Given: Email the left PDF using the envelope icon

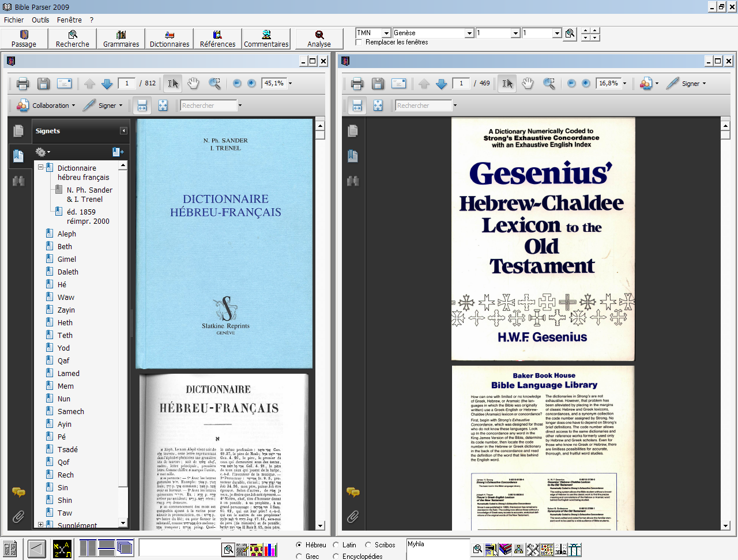Looking at the screenshot, I should click(x=64, y=84).
